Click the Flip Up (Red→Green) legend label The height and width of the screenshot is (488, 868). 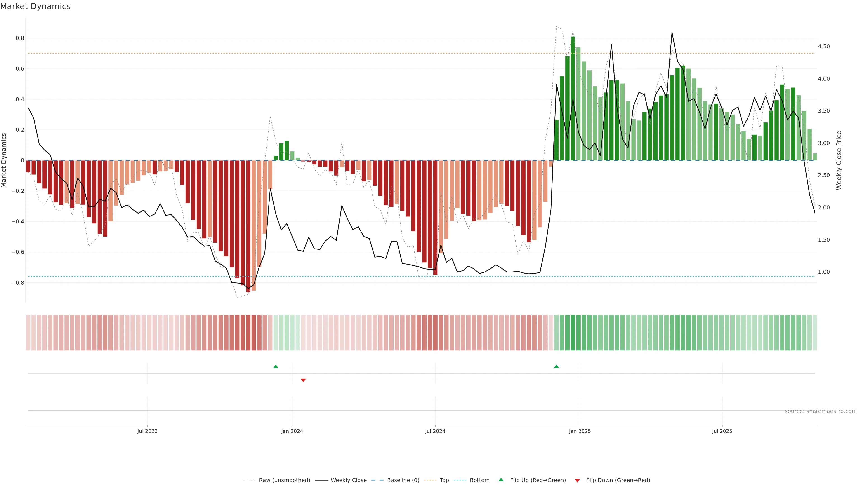coord(538,480)
